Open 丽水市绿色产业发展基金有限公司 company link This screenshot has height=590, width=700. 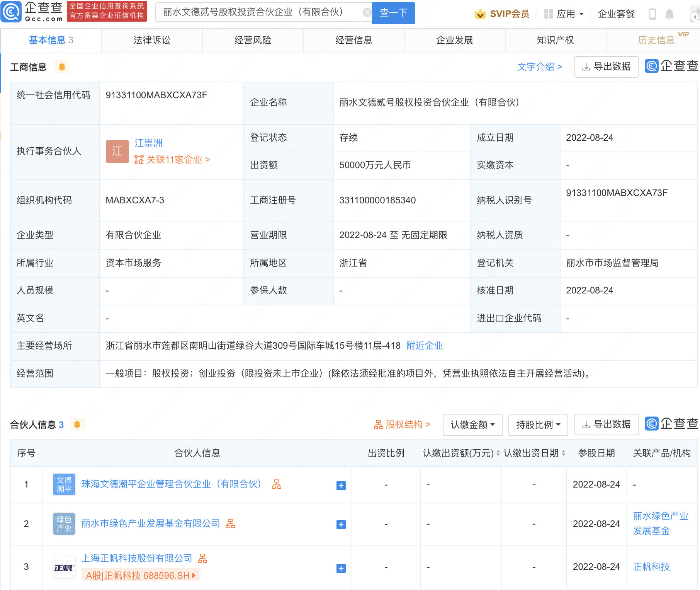coord(151,523)
